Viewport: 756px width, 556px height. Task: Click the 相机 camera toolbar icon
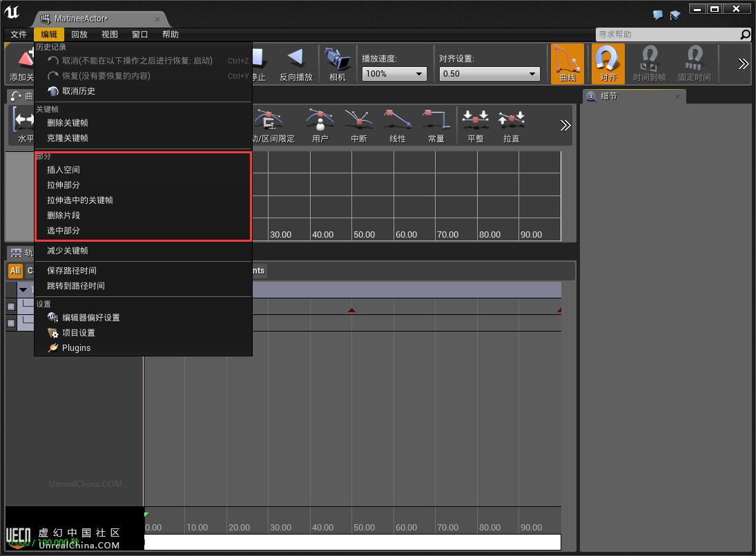point(337,64)
